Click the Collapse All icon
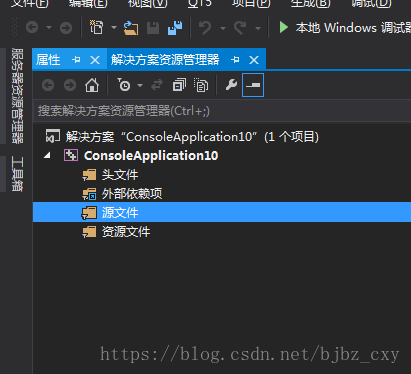 tap(179, 85)
